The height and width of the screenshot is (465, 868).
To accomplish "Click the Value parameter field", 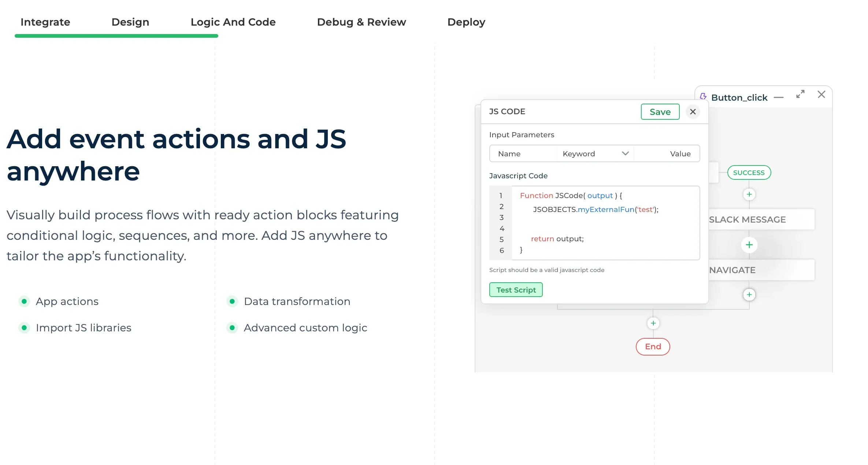I will tap(667, 154).
